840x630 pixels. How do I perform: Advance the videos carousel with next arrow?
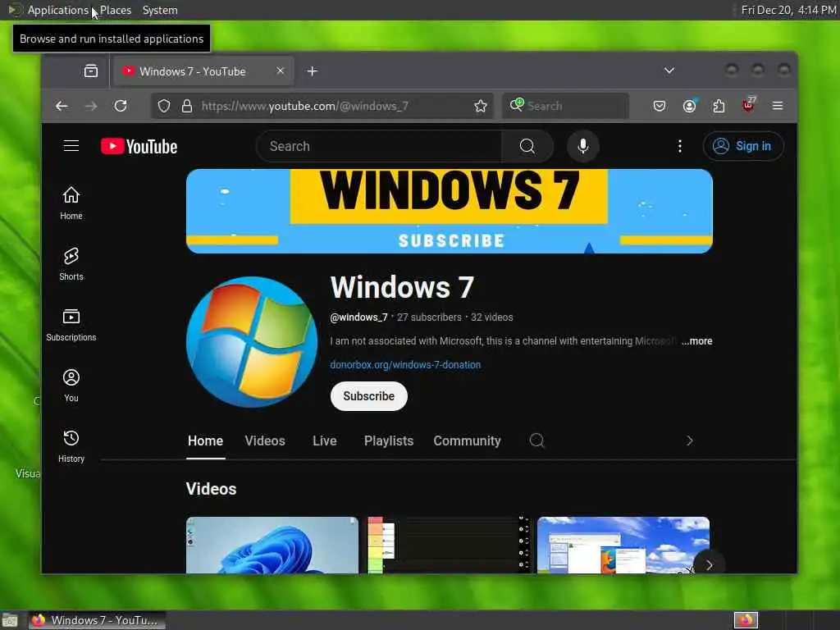[x=709, y=565]
